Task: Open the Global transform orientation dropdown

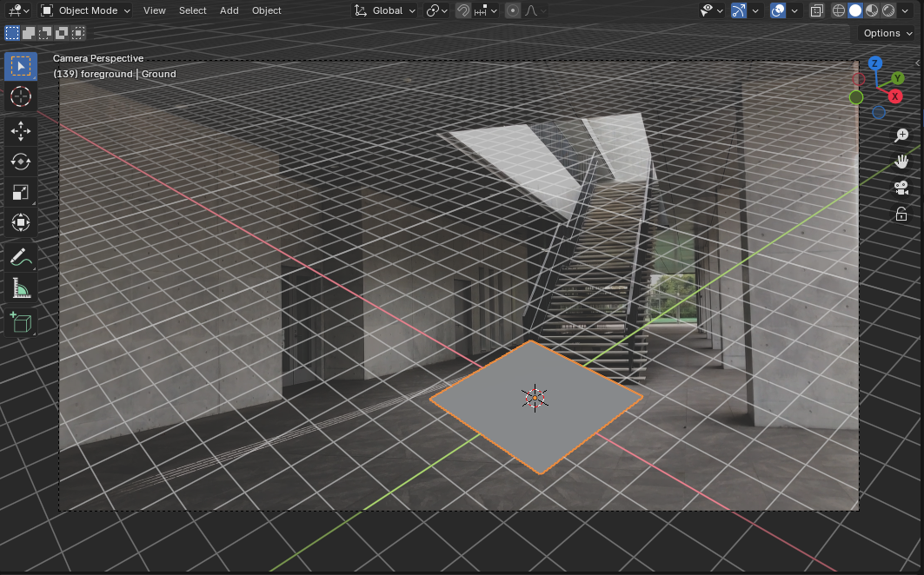Action: click(x=384, y=10)
